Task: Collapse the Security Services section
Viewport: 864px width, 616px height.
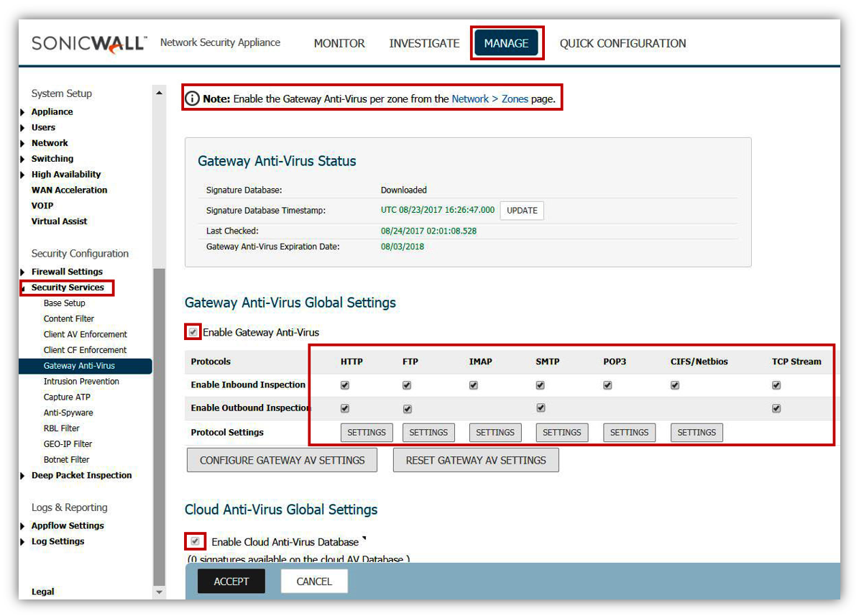Action: coord(24,288)
